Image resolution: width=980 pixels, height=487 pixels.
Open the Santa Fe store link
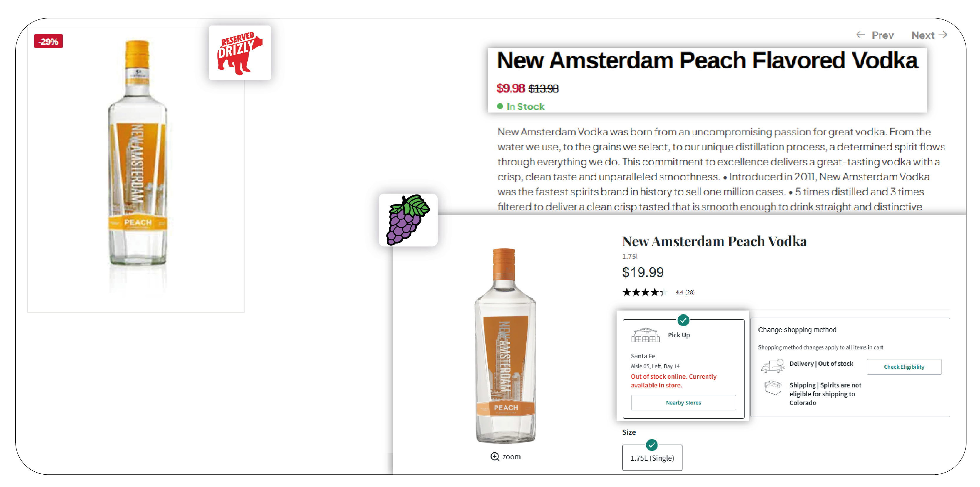pyautogui.click(x=643, y=356)
